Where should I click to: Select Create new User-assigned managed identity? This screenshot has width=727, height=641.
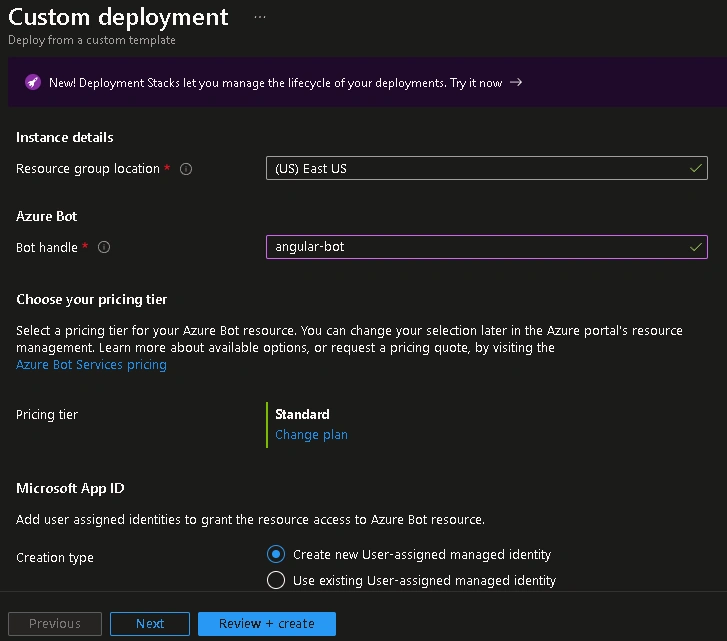pyautogui.click(x=276, y=554)
